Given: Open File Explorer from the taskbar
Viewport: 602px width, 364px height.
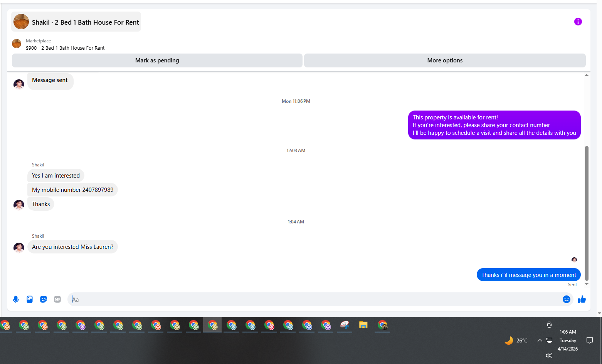Looking at the screenshot, I should [x=363, y=325].
